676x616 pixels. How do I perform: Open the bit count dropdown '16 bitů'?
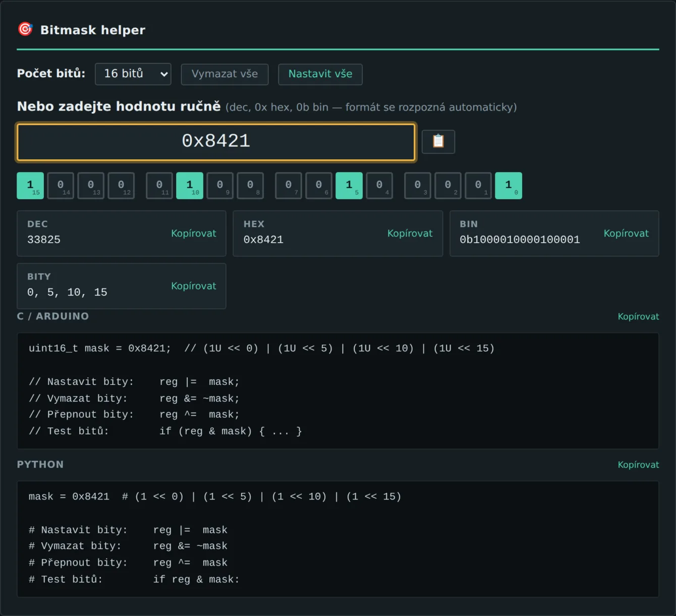tap(133, 74)
